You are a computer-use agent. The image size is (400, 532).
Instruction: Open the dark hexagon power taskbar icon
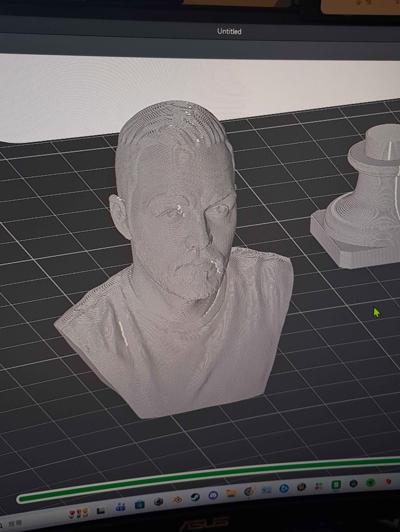tap(353, 484)
